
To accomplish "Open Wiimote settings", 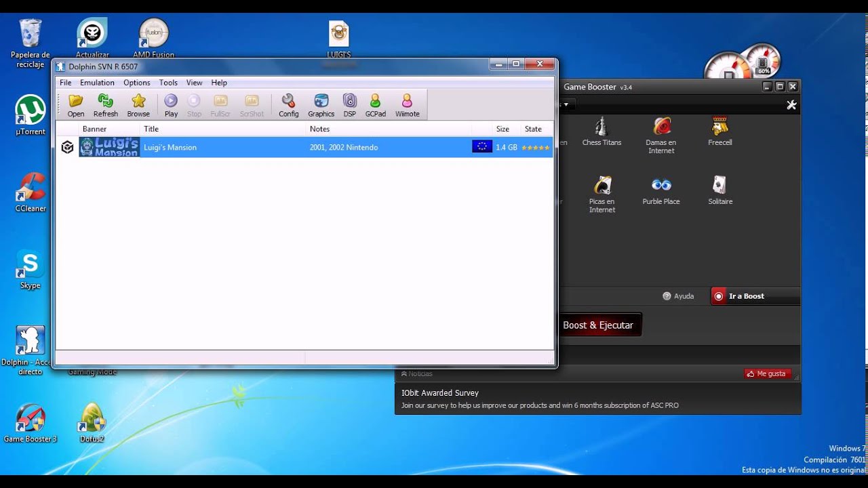I will click(x=407, y=106).
